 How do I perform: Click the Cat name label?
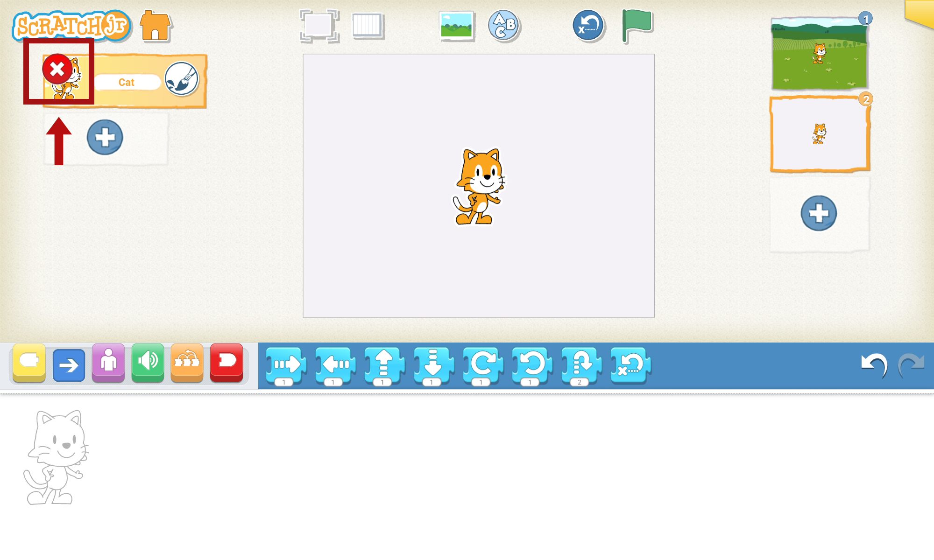coord(127,82)
